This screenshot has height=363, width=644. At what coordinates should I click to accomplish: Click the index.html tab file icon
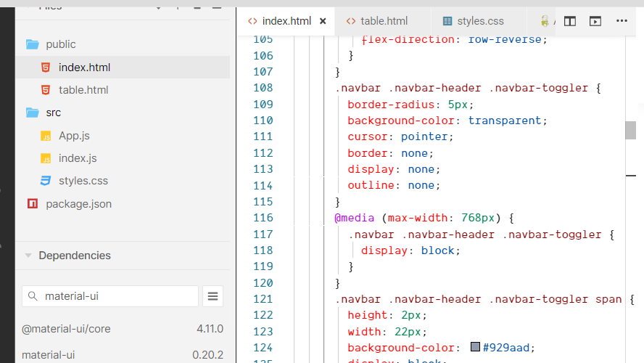(252, 21)
